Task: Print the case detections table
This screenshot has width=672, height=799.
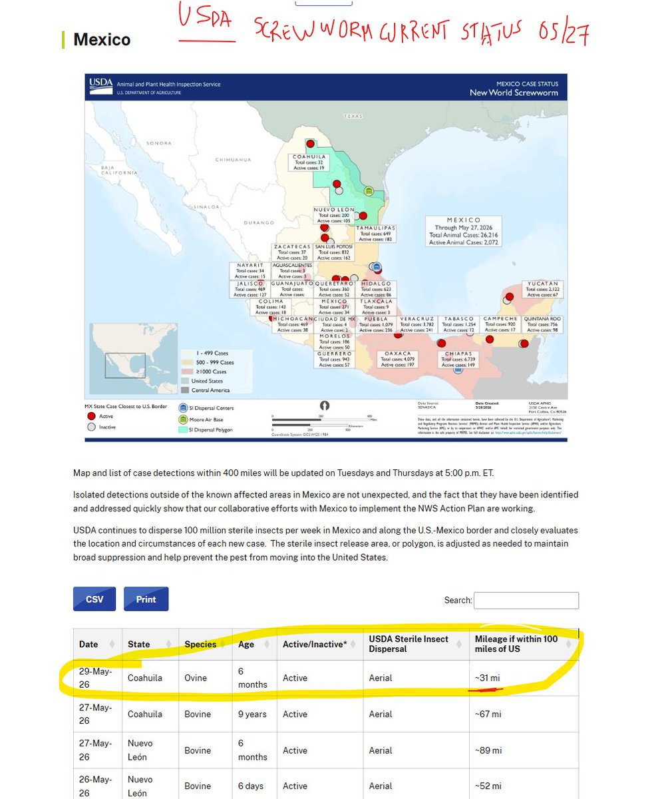Action: coord(146,599)
